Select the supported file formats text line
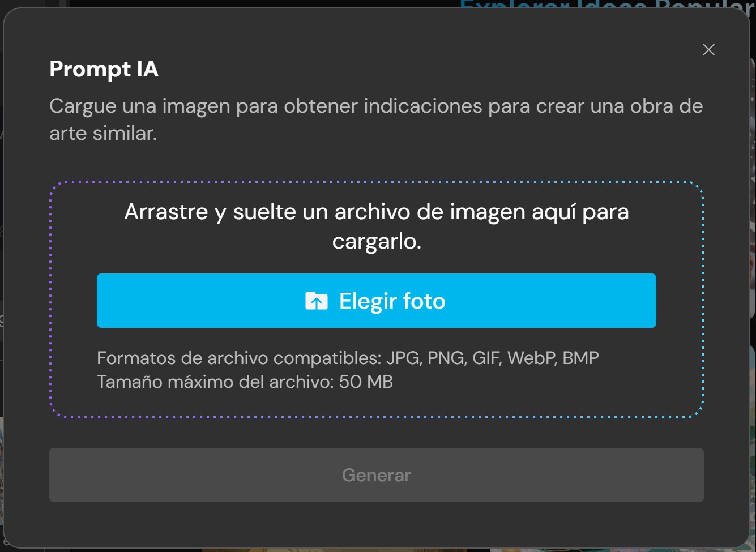Image resolution: width=756 pixels, height=552 pixels. click(348, 358)
